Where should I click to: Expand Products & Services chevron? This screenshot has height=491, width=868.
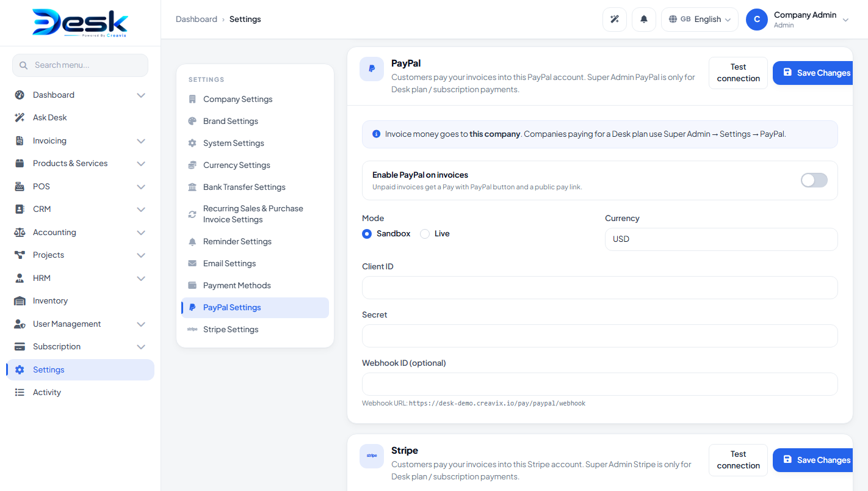(141, 164)
